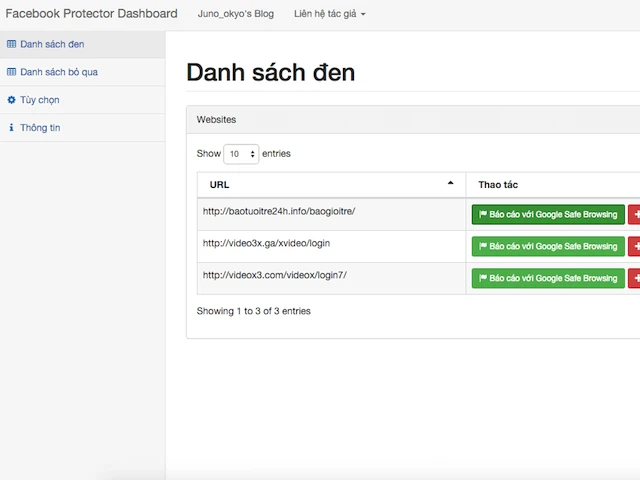Image resolution: width=640 pixels, height=480 pixels.
Task: Select the video3x.ga/xvideo/login URL cell
Action: pyautogui.click(x=266, y=243)
